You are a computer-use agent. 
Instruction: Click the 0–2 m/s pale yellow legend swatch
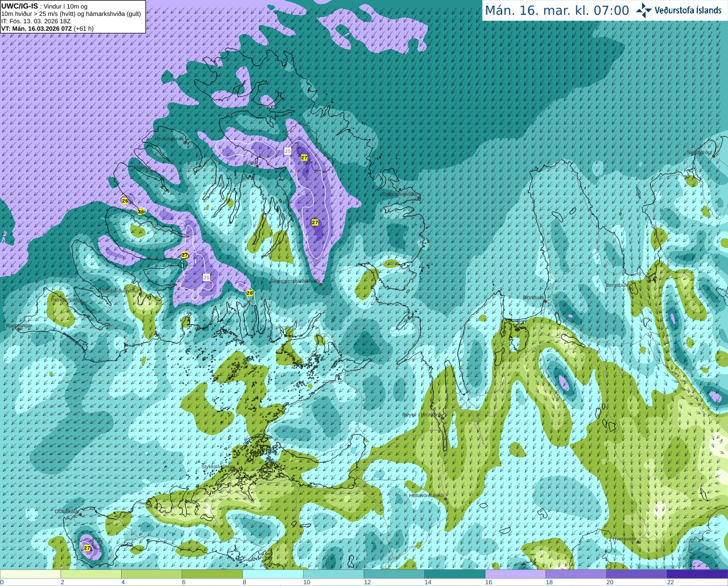[x=31, y=573]
